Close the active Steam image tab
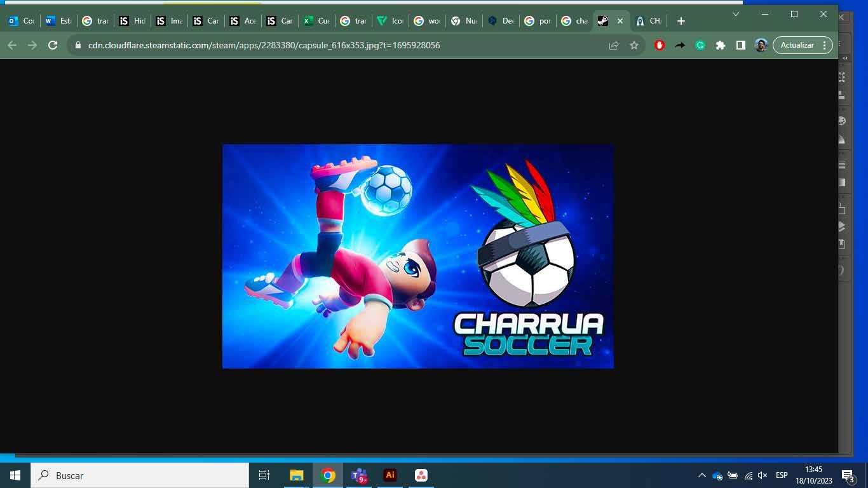This screenshot has height=488, width=868. point(620,21)
